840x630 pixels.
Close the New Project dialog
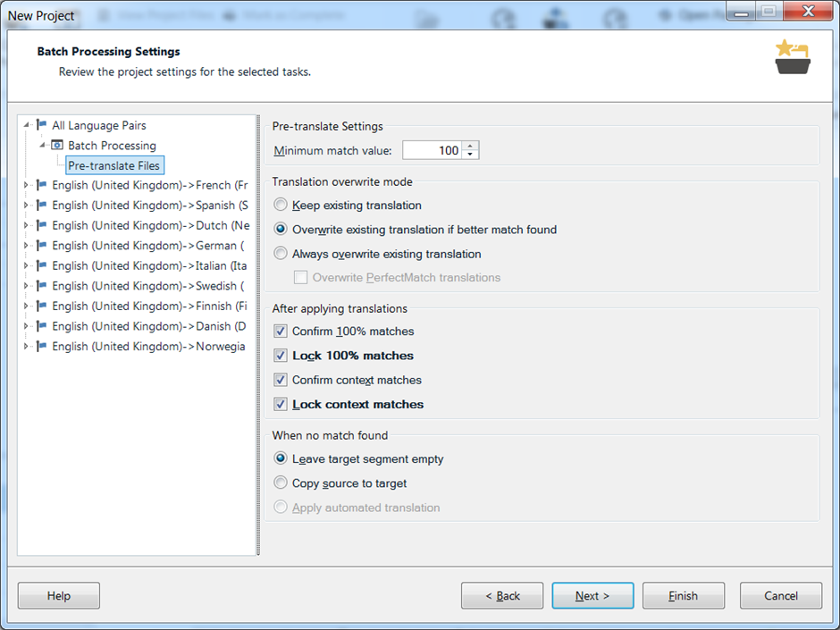coord(809,11)
